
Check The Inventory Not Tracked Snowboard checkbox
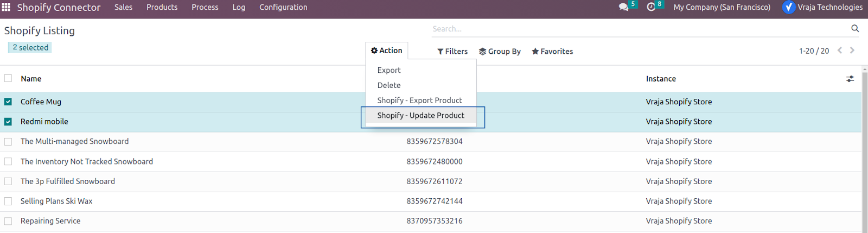click(8, 161)
